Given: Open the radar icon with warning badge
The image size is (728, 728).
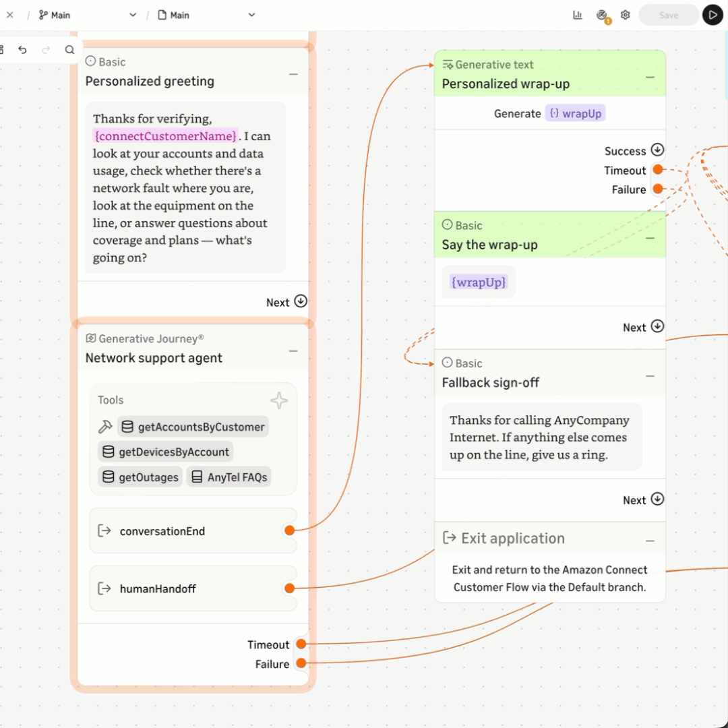Looking at the screenshot, I should tap(602, 16).
